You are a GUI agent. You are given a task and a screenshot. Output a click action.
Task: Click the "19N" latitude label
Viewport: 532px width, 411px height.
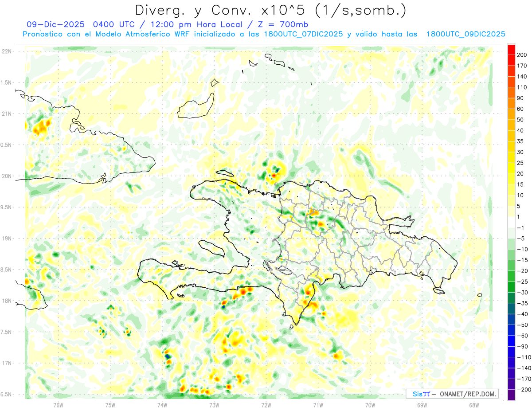6,239
